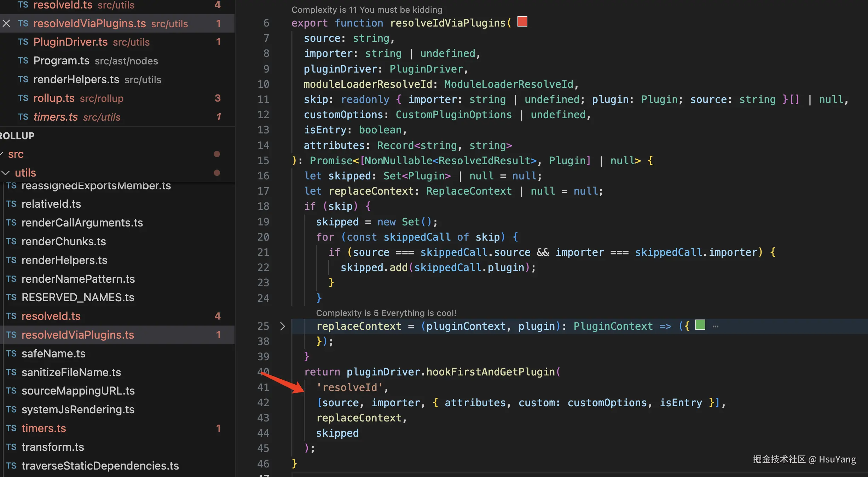Click the modified dot badge on utils folder
The image size is (868, 477).
pos(217,173)
